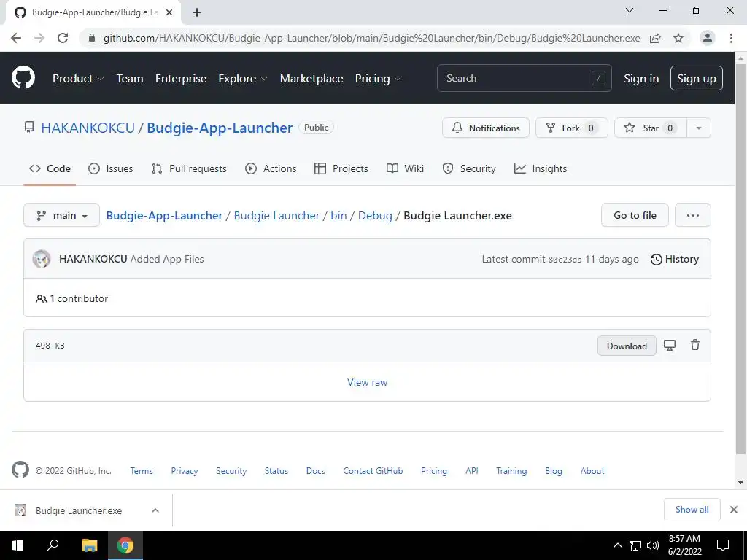Click the Sign in link
The width and height of the screenshot is (747, 560).
pyautogui.click(x=641, y=79)
